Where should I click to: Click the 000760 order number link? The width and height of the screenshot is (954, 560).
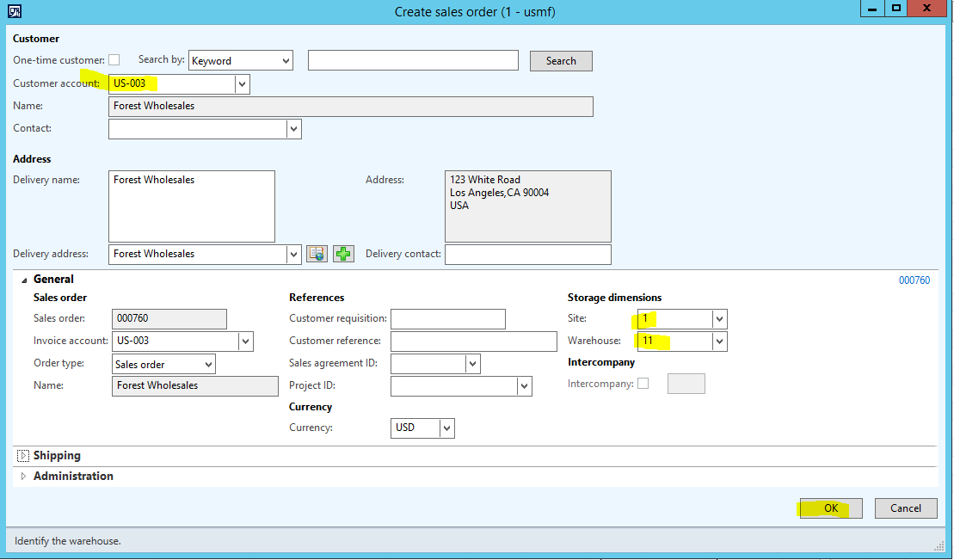click(x=914, y=280)
